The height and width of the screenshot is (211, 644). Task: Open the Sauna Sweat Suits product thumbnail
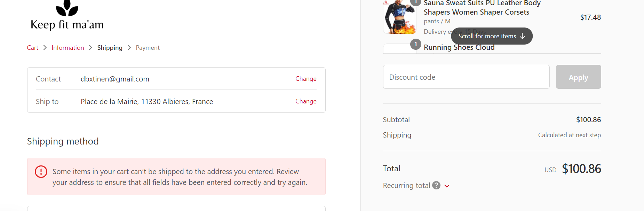pyautogui.click(x=399, y=17)
